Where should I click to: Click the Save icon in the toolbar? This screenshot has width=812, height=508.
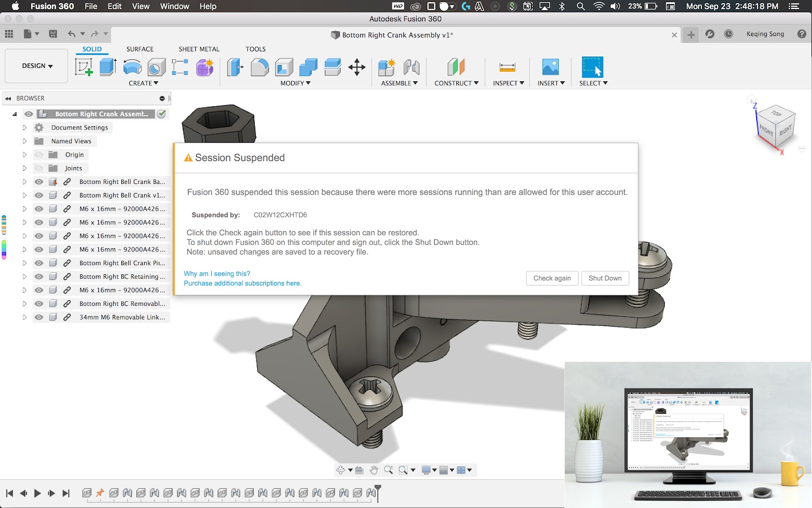(53, 34)
